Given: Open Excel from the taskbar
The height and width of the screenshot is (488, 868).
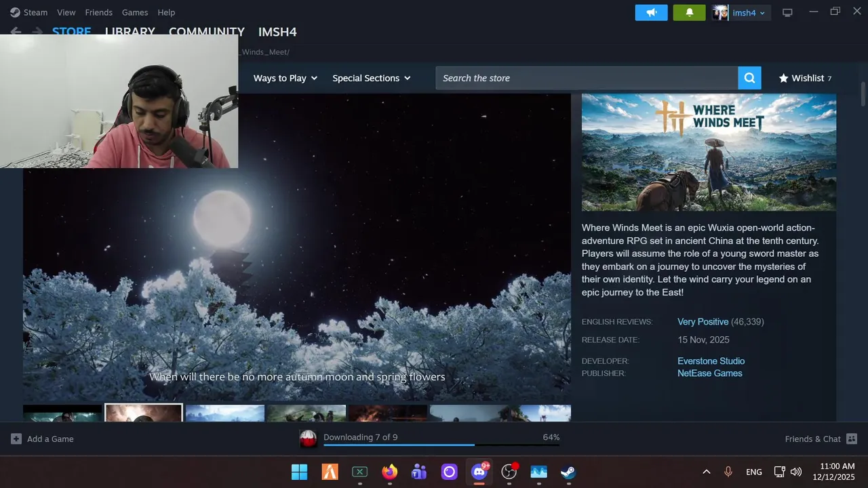Looking at the screenshot, I should pyautogui.click(x=359, y=472).
